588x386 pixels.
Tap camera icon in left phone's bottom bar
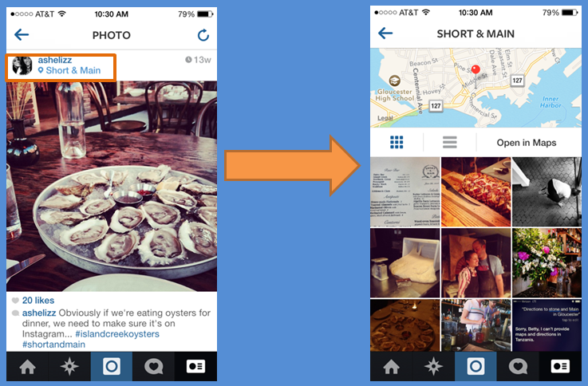coord(112,367)
